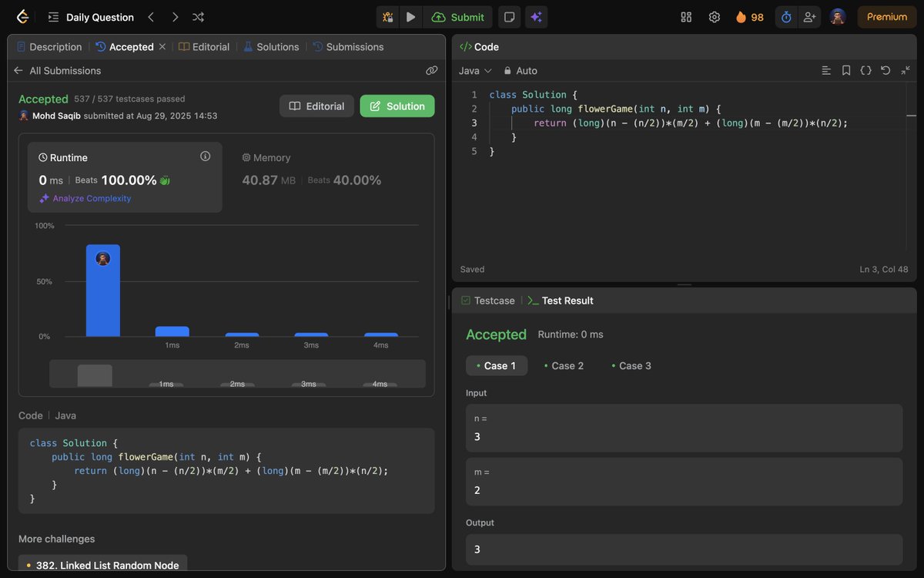Select the Memory stats card
The image size is (924, 578).
coord(328,177)
